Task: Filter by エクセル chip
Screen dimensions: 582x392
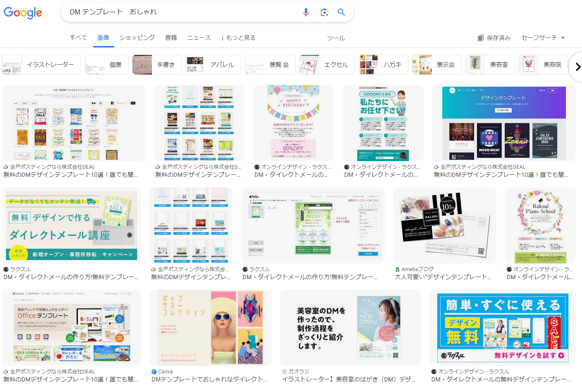Action: (327, 65)
